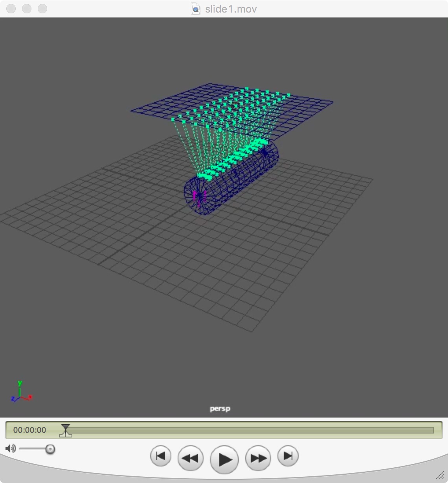Zoom the slide1.mov window

42,9
